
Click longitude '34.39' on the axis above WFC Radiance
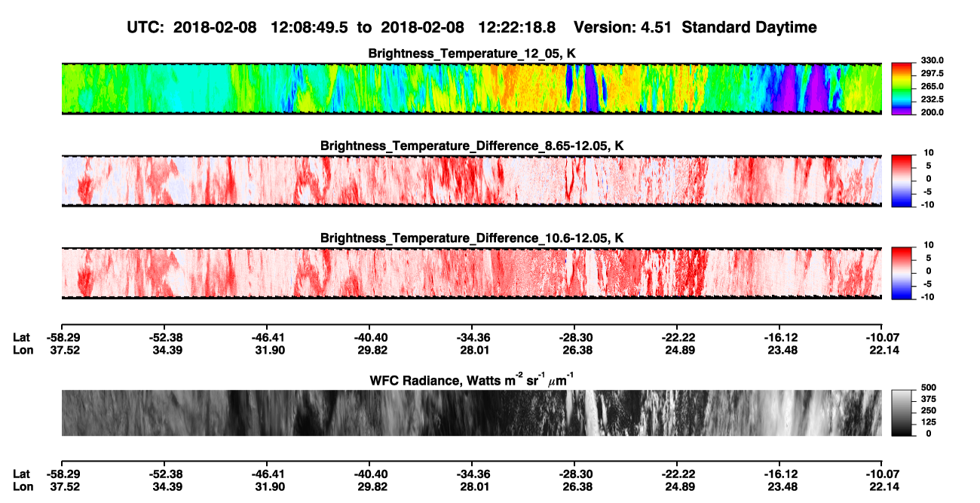(x=164, y=349)
